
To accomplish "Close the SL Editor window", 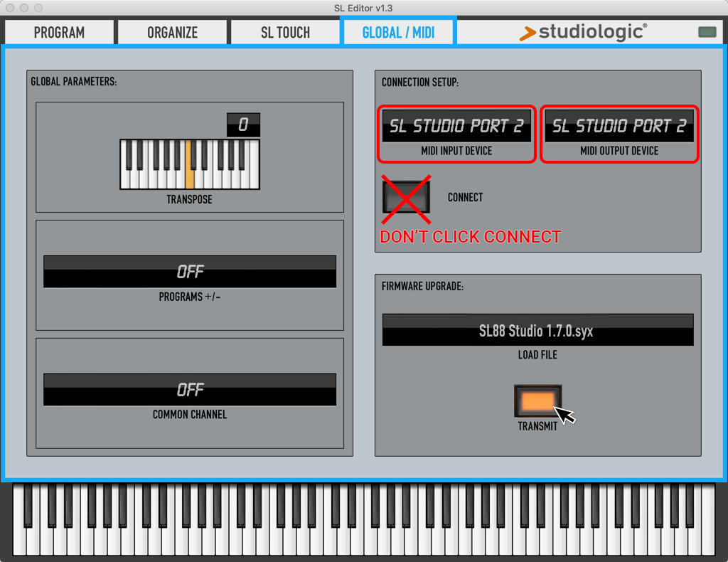I will coord(10,8).
